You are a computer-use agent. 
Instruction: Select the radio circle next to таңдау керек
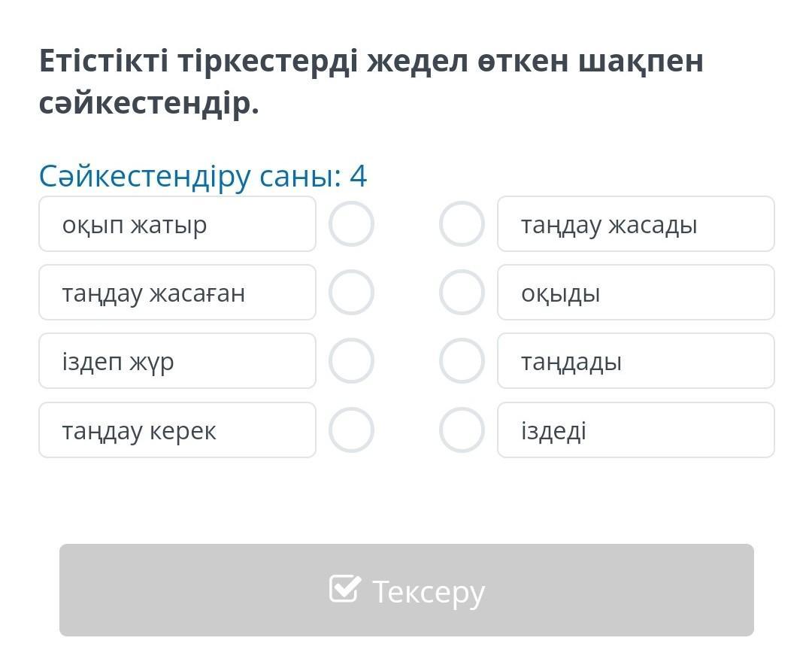[351, 430]
